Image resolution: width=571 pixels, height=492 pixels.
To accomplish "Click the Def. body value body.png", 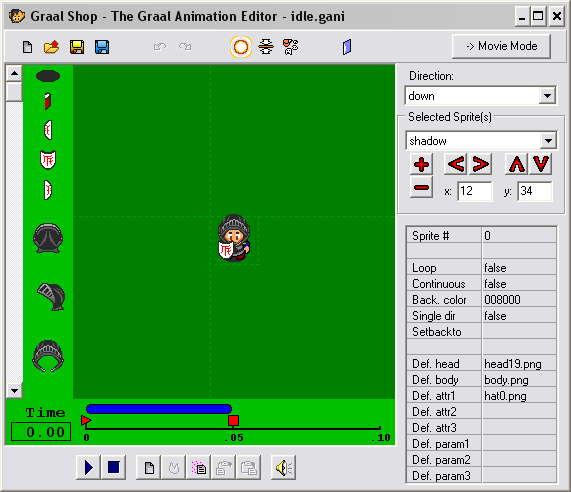I will point(519,380).
